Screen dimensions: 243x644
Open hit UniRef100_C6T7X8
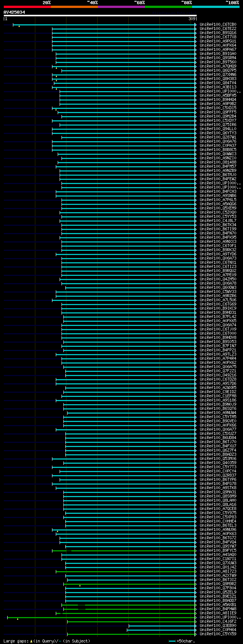pos(218,37)
